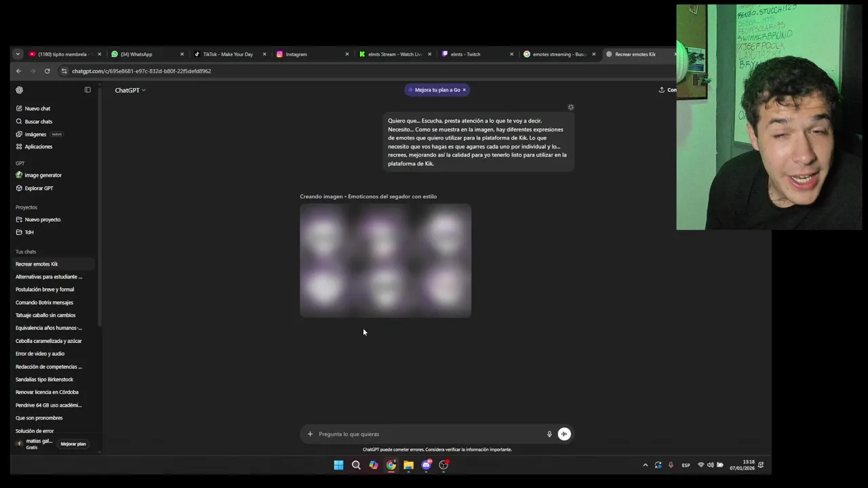The image size is (868, 488).
Task: Open chat Cebolla caramelizada y azúcar
Action: [48, 341]
